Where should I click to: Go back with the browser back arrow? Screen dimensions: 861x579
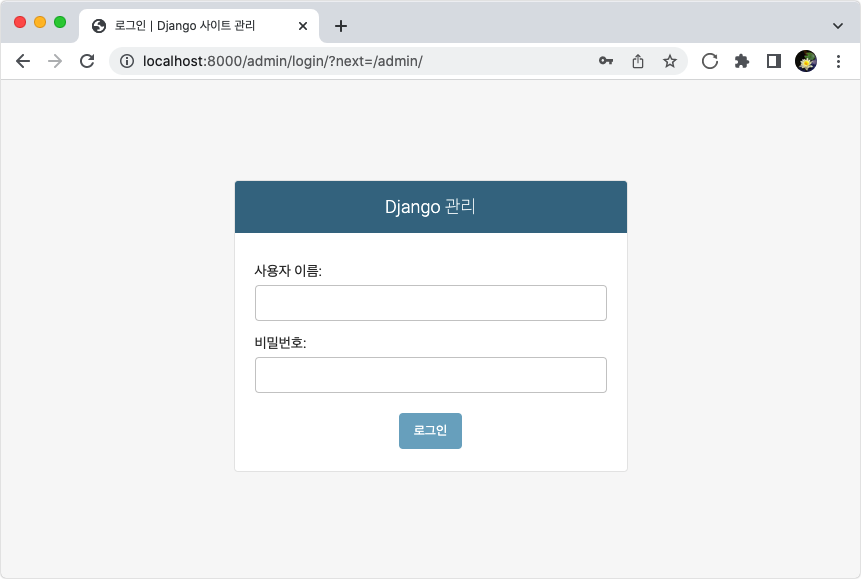pos(23,61)
